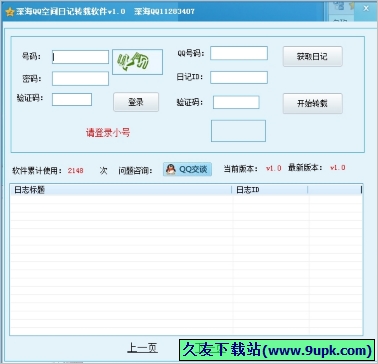Screen dimensions: 378x364
Task: Click the 日志ID column header
Action: click(270, 190)
